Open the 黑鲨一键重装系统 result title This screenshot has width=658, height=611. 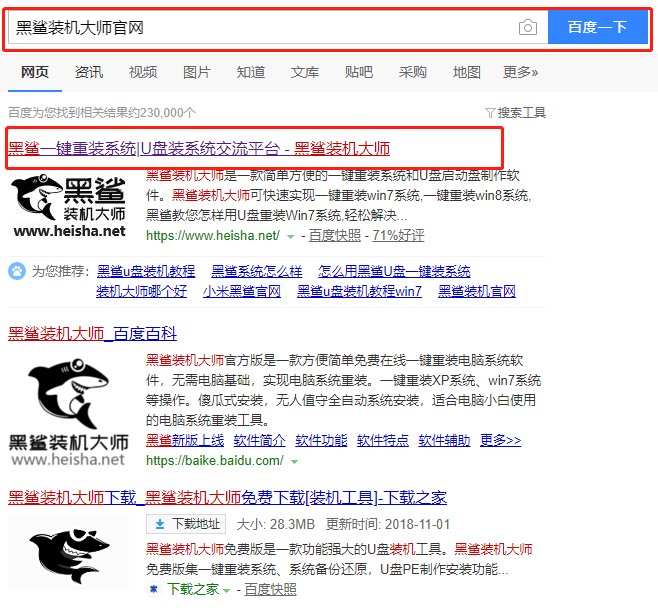(199, 149)
